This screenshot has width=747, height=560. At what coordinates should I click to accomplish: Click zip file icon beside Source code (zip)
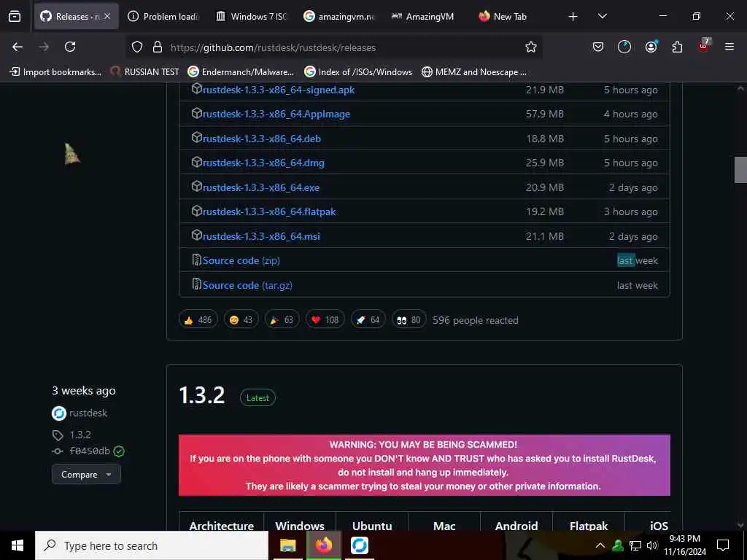197,260
